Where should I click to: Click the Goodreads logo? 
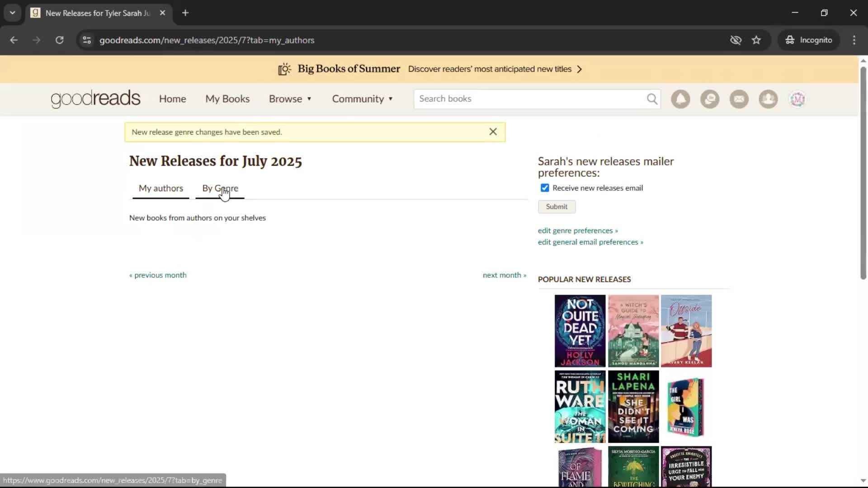95,99
